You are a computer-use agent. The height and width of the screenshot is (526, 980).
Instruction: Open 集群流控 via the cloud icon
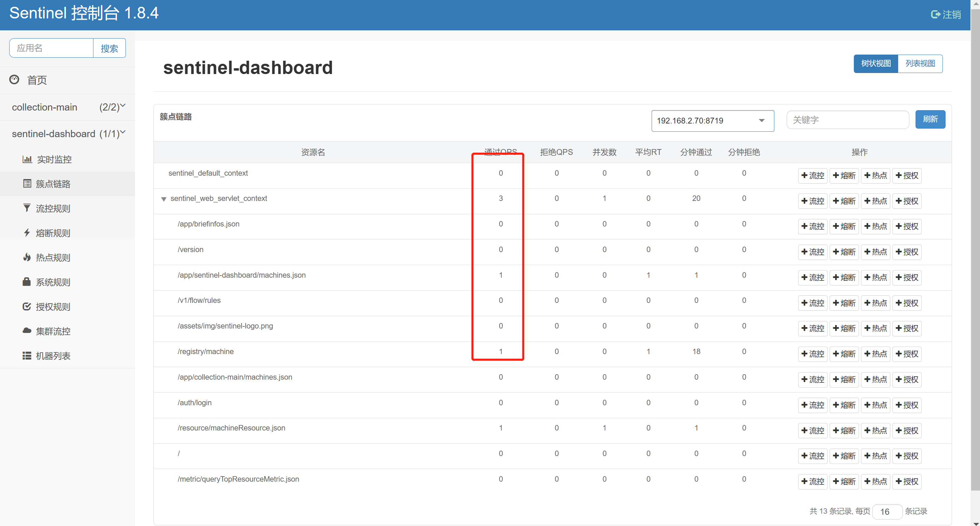pyautogui.click(x=26, y=331)
